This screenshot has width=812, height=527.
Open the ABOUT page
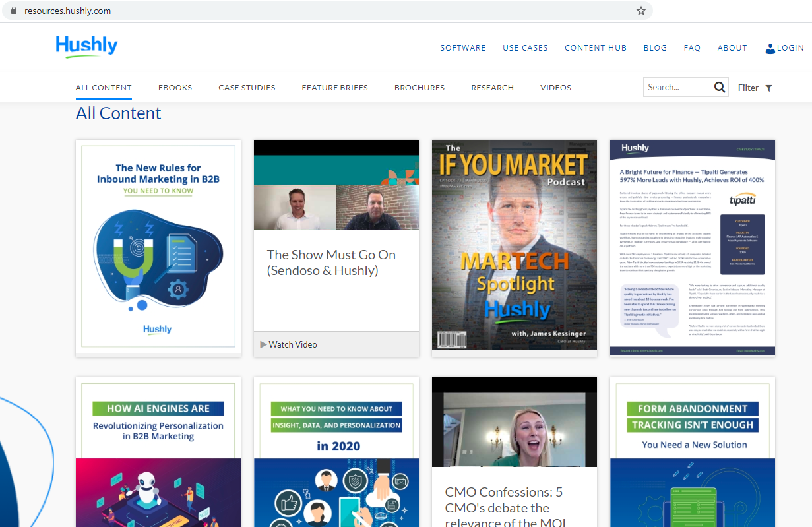pyautogui.click(x=732, y=48)
